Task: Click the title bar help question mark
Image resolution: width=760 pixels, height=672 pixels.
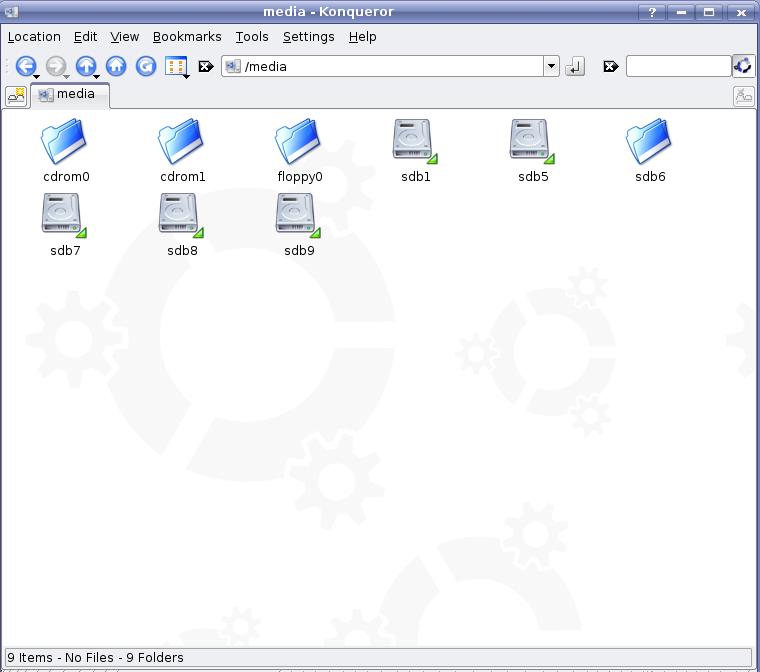Action: click(x=652, y=12)
